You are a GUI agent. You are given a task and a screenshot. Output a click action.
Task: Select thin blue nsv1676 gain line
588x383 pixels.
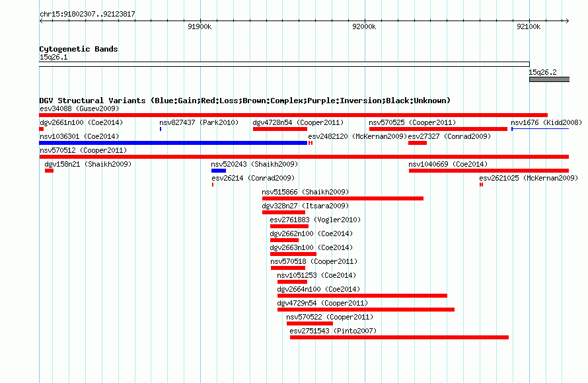pos(540,129)
